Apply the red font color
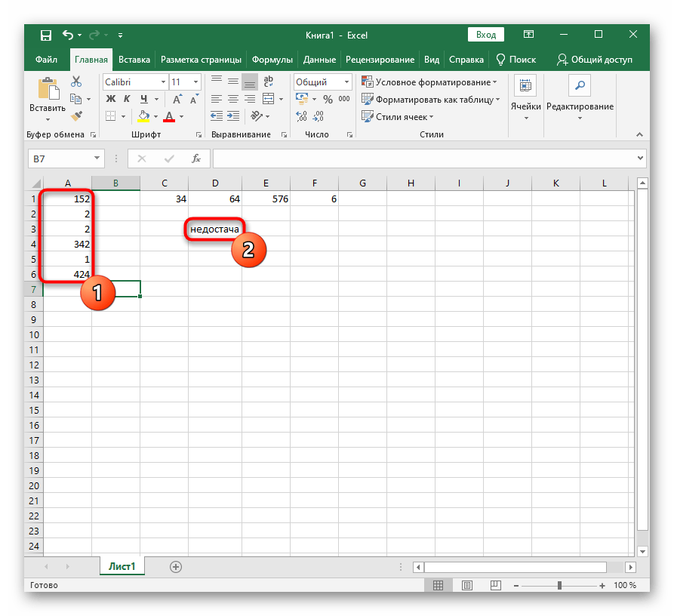The width and height of the screenshot is (674, 616). pos(169,116)
